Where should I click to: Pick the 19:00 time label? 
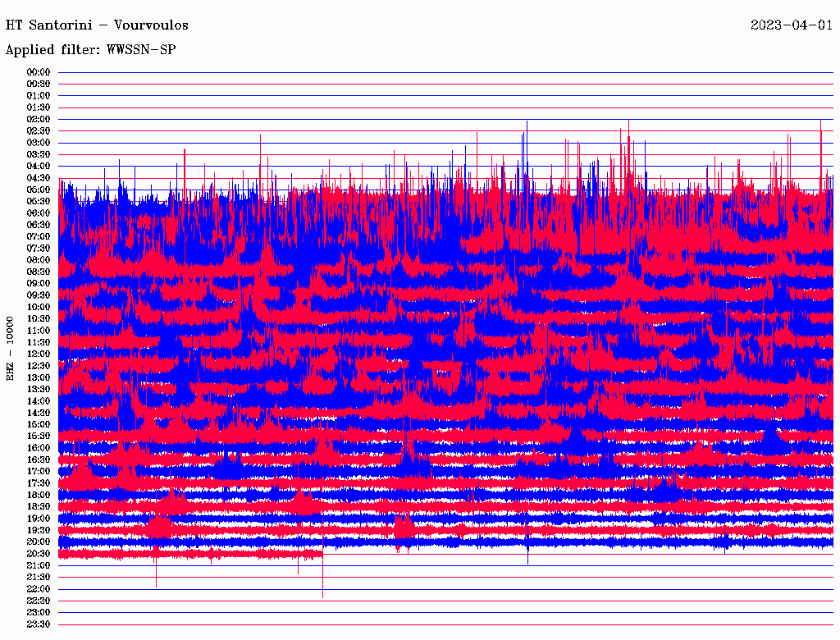[39, 519]
